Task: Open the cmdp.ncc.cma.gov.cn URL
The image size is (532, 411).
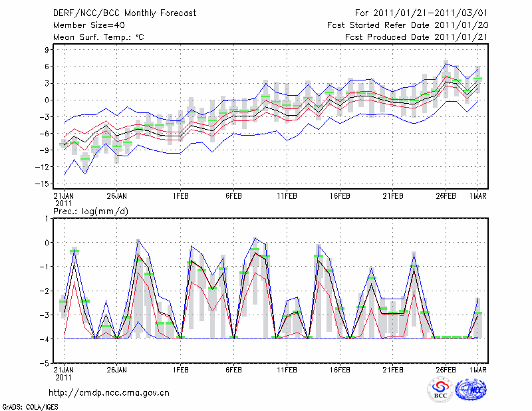Action: (109, 393)
